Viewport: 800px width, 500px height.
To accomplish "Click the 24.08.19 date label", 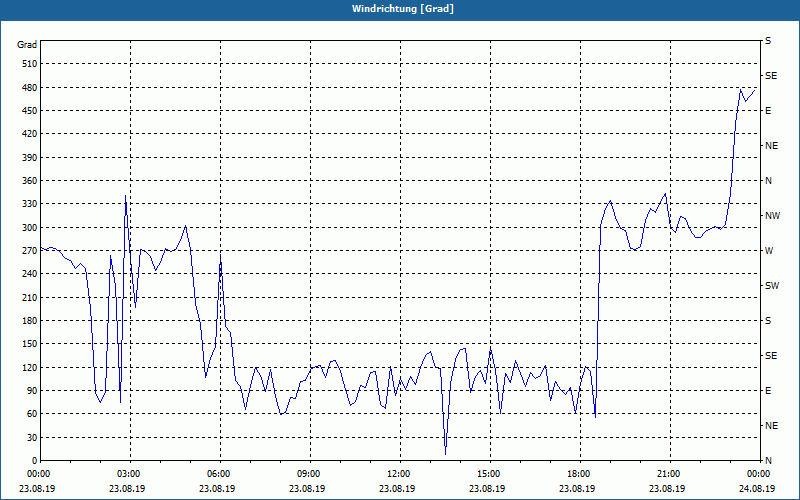I will [757, 488].
